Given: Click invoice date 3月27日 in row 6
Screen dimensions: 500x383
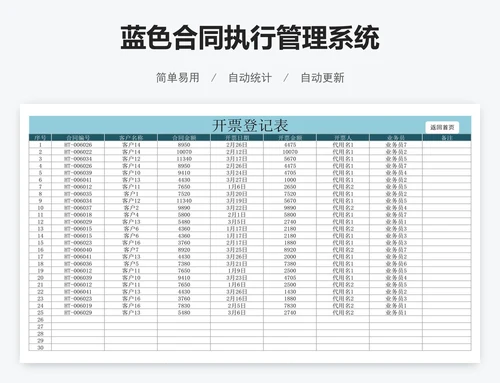Looking at the screenshot, I should click(237, 180).
